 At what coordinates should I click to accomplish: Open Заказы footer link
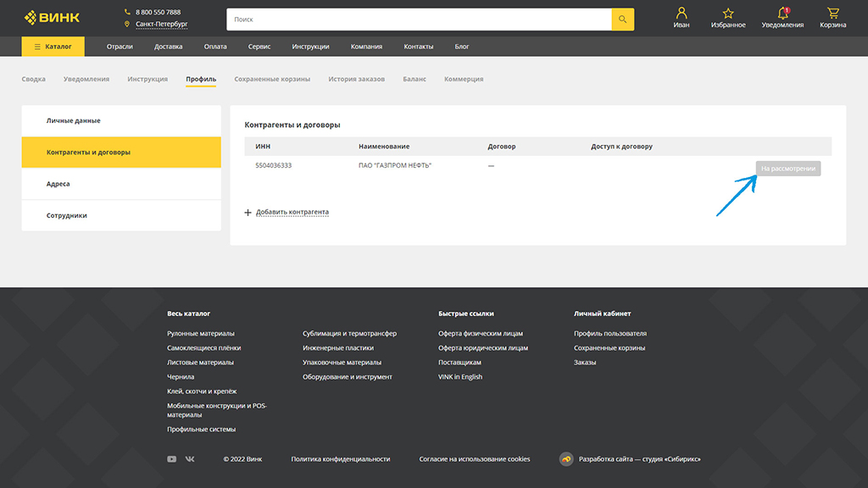(x=585, y=363)
